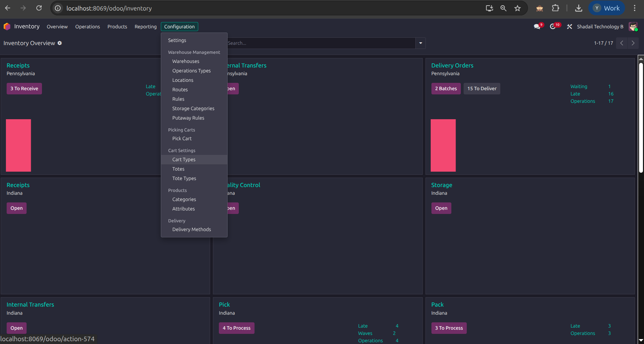Select Putaway Rules

(194, 118)
